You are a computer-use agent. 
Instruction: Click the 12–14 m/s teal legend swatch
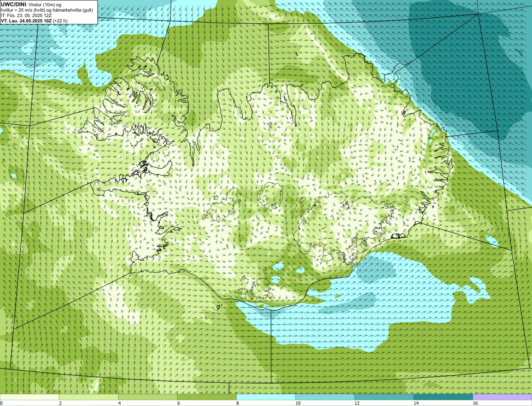[384, 397]
